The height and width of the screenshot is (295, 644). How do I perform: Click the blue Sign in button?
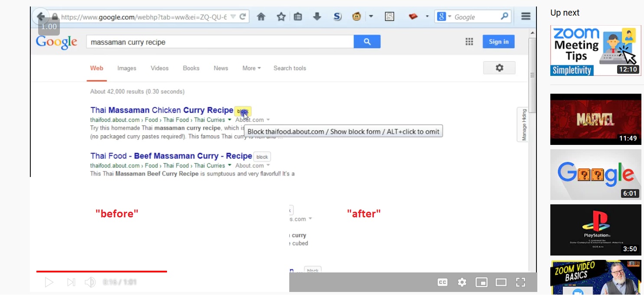click(498, 41)
